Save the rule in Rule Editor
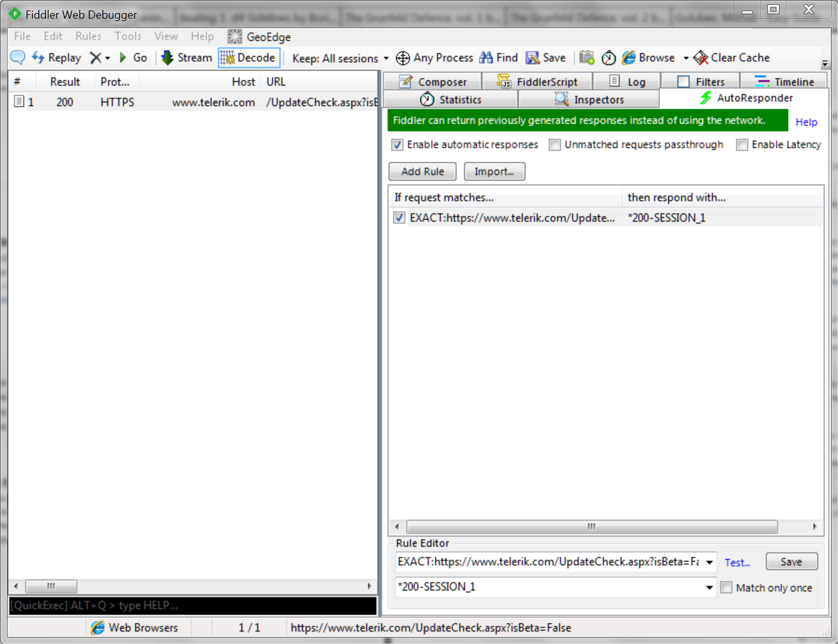 click(x=791, y=561)
